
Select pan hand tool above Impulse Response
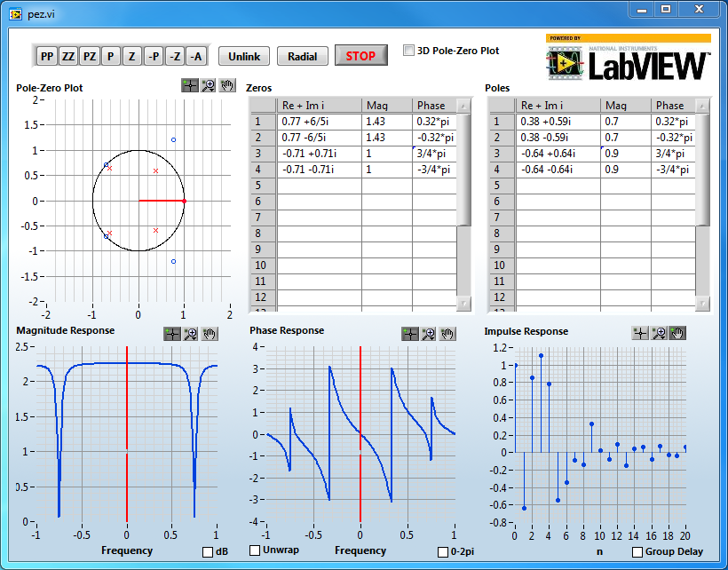[x=677, y=333]
